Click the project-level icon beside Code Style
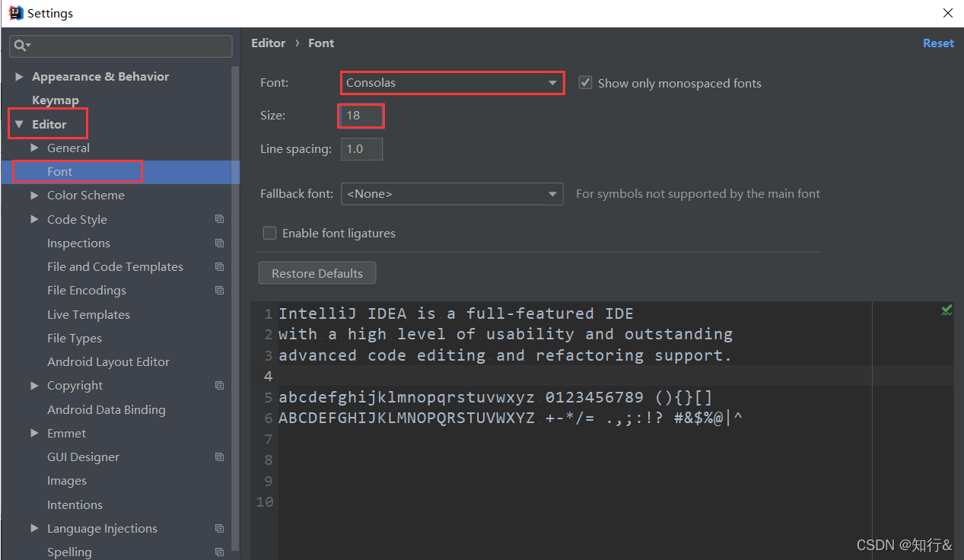 click(219, 219)
